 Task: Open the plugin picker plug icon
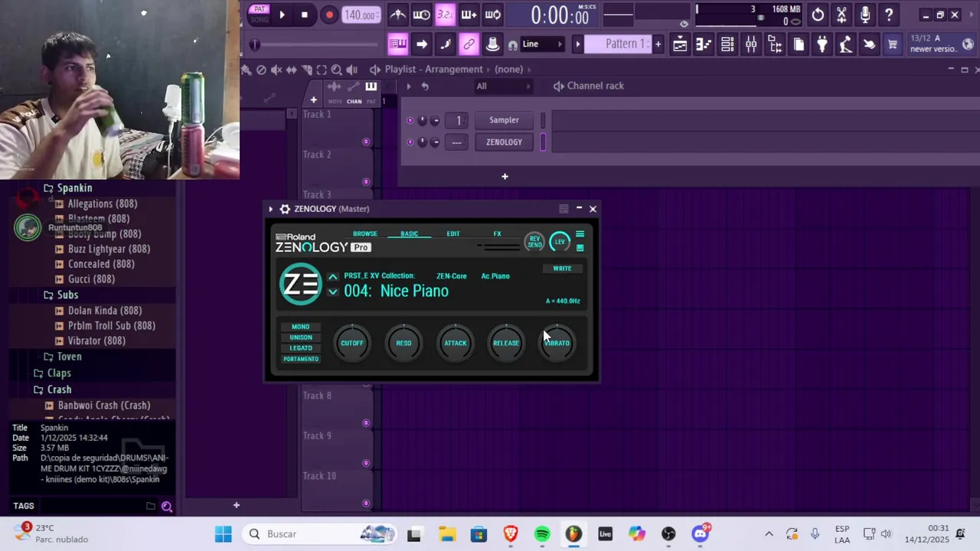pyautogui.click(x=822, y=44)
